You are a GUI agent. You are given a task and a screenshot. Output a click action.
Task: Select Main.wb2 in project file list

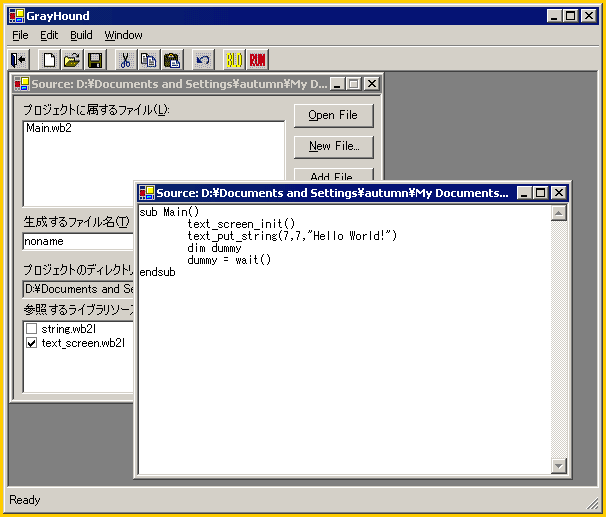coord(49,128)
